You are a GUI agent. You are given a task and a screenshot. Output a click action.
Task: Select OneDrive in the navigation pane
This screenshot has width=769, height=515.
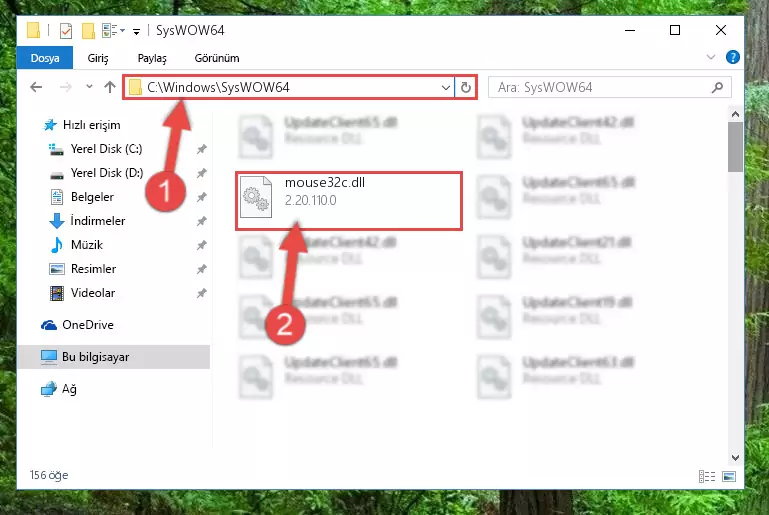[x=88, y=325]
